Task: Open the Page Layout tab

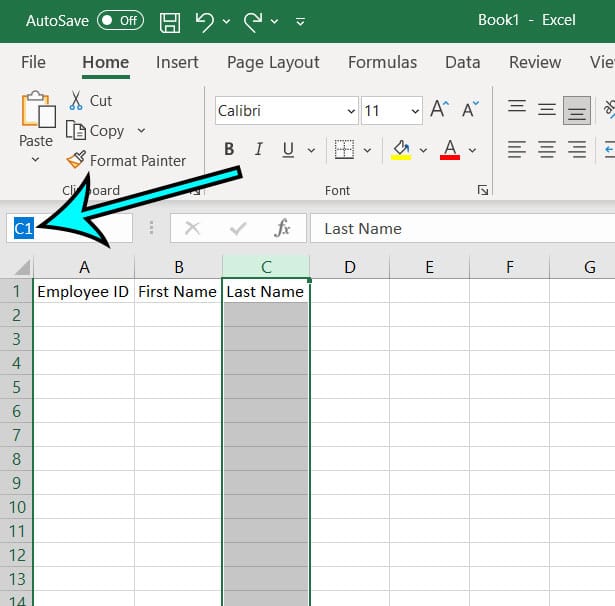Action: (x=273, y=62)
